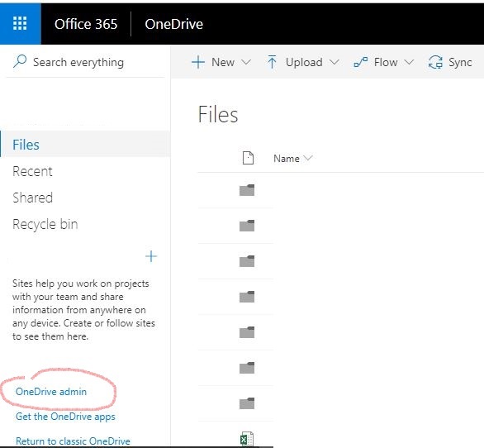The width and height of the screenshot is (484, 448).
Task: Click the file type column header icon
Action: pos(248,158)
